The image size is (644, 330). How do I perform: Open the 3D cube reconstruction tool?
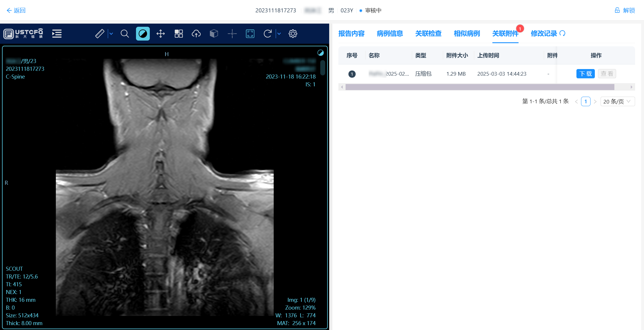tap(214, 34)
